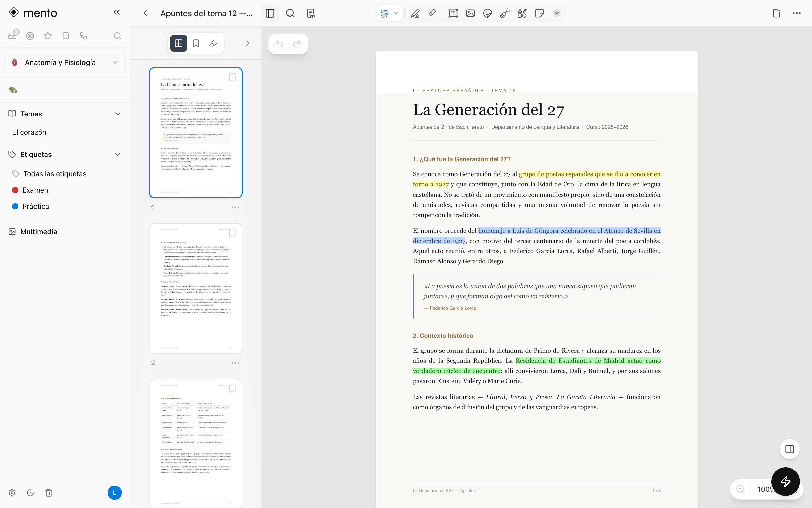Screen dimensions: 812x508
Task: Collapse the Temas section
Action: tap(118, 114)
